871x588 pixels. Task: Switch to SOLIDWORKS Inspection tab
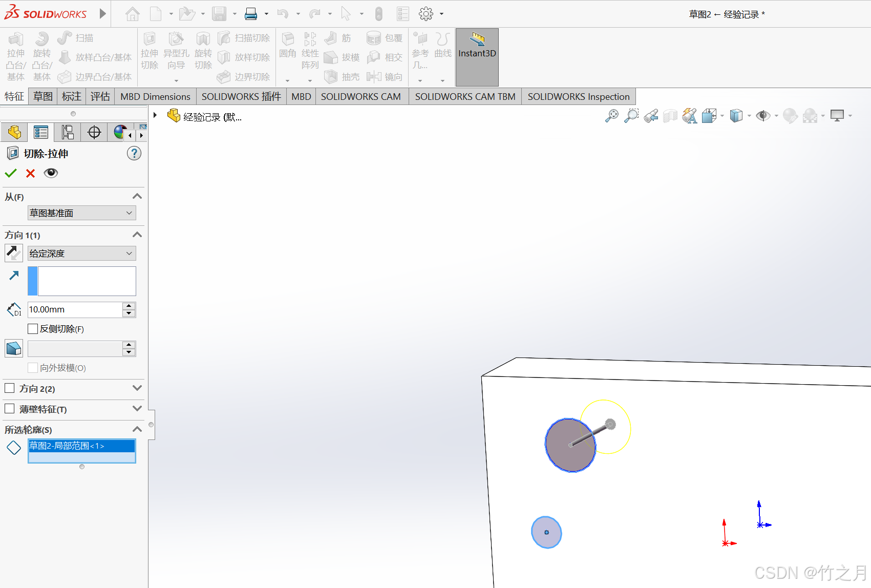tap(579, 96)
